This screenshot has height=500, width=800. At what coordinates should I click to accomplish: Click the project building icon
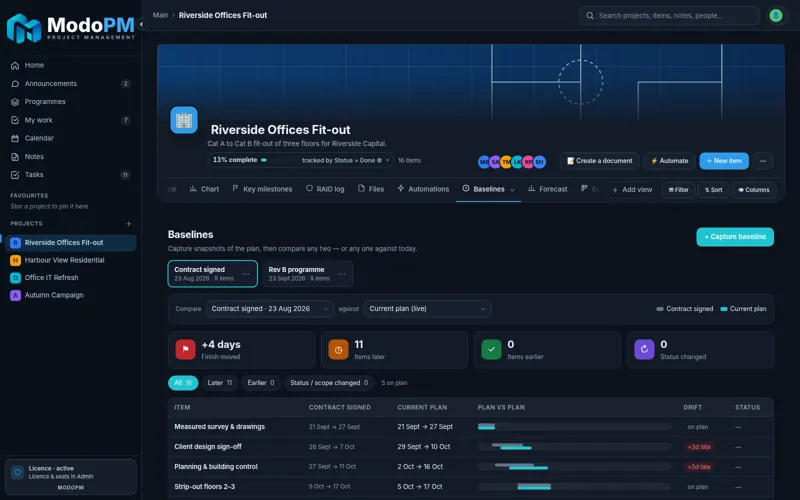[184, 120]
